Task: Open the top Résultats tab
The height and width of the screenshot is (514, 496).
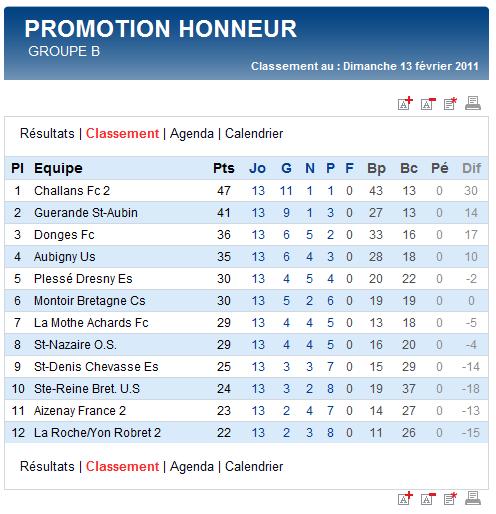Action: tap(47, 134)
